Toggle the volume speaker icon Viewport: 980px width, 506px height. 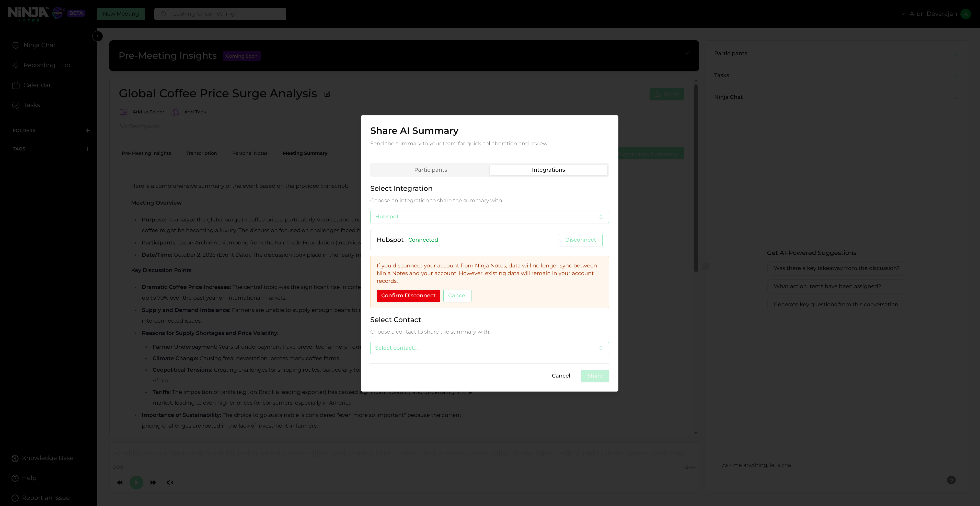point(170,483)
